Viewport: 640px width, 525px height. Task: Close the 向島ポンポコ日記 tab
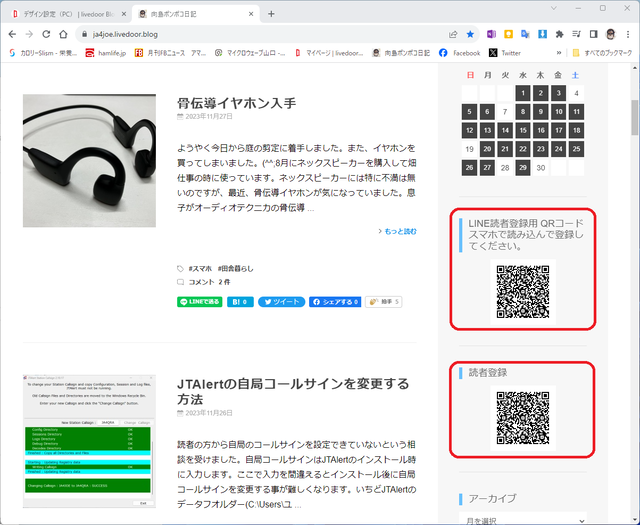(251, 14)
